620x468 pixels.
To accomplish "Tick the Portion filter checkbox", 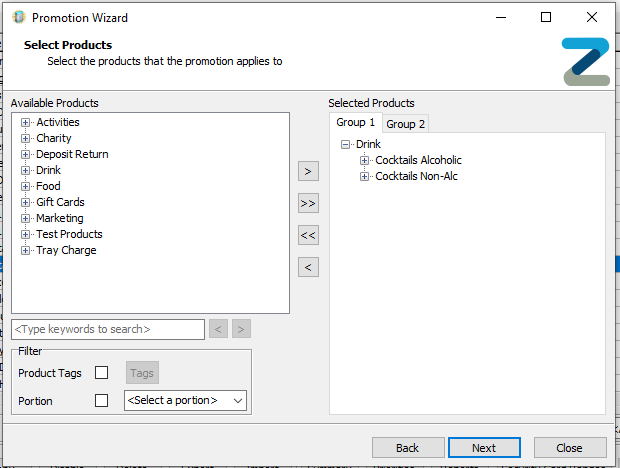I will coord(101,400).
